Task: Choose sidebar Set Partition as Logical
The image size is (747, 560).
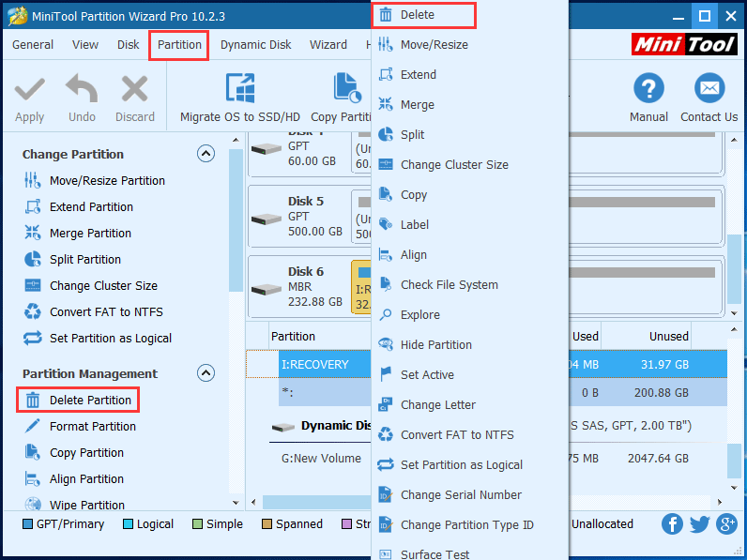Action: click(98, 338)
